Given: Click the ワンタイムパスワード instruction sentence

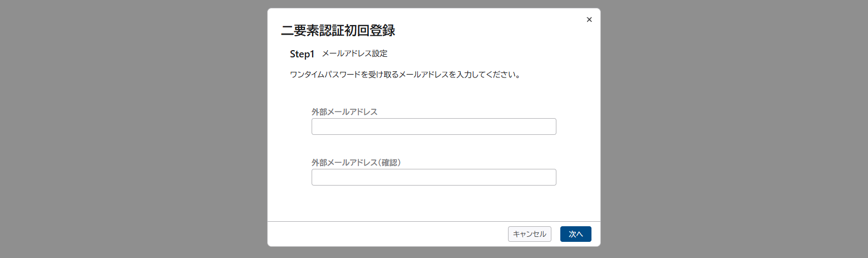Looking at the screenshot, I should (405, 74).
